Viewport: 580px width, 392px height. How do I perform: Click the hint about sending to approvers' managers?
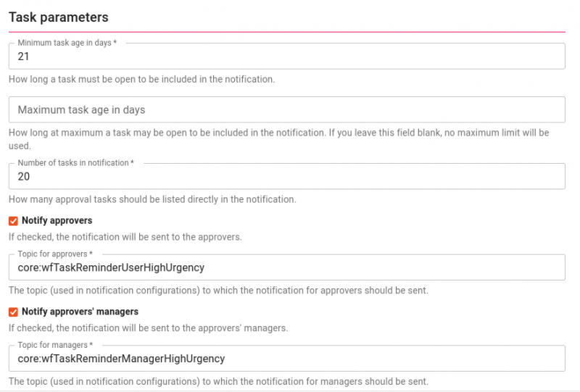click(148, 328)
